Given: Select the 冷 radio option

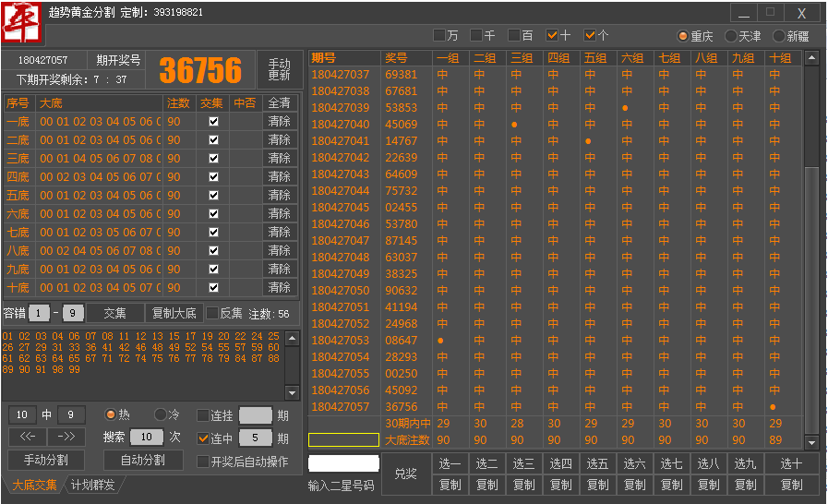Looking at the screenshot, I should click(x=160, y=415).
